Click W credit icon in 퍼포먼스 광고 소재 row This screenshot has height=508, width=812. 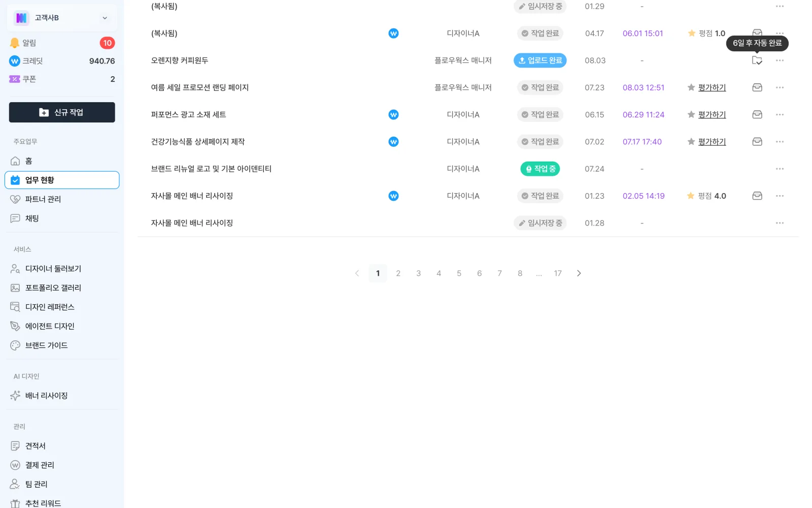pyautogui.click(x=393, y=115)
